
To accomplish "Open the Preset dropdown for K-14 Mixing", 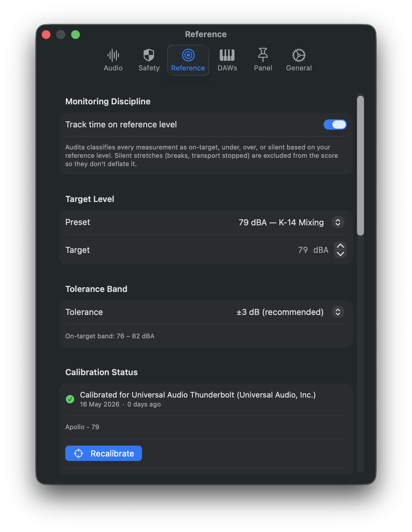I will click(x=338, y=222).
